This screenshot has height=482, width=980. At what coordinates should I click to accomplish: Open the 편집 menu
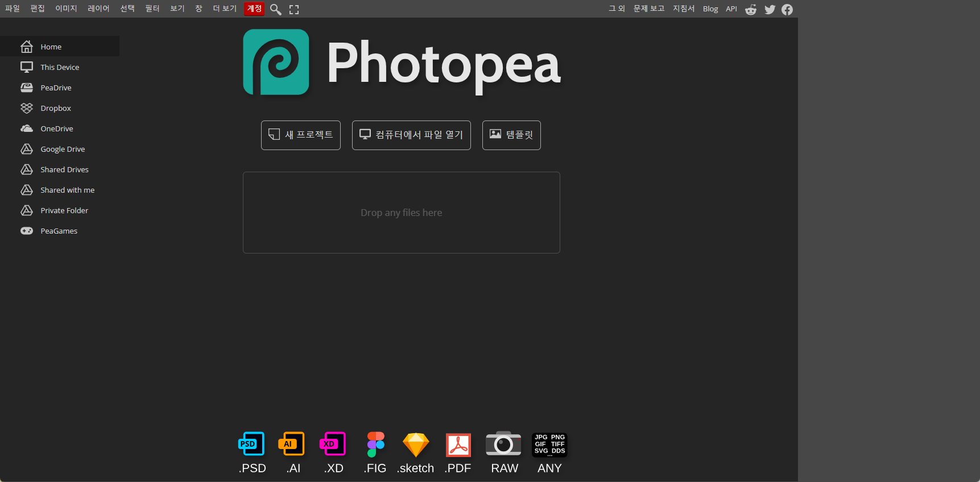38,9
